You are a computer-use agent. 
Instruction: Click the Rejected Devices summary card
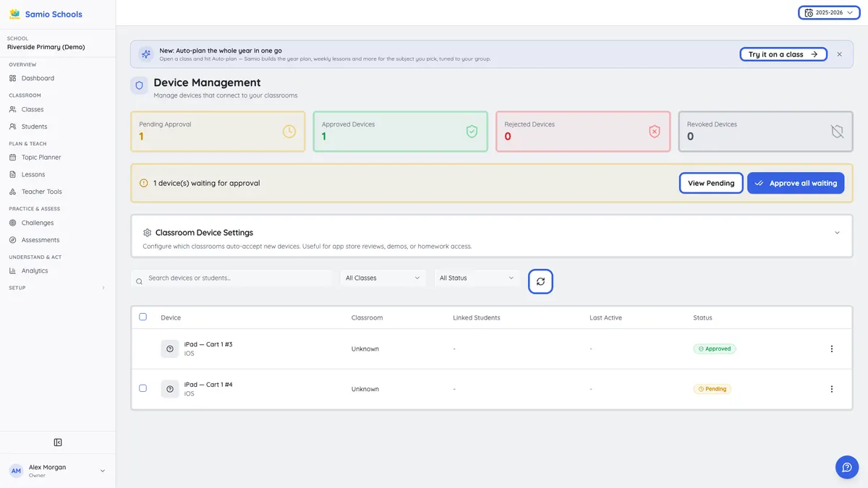point(583,132)
